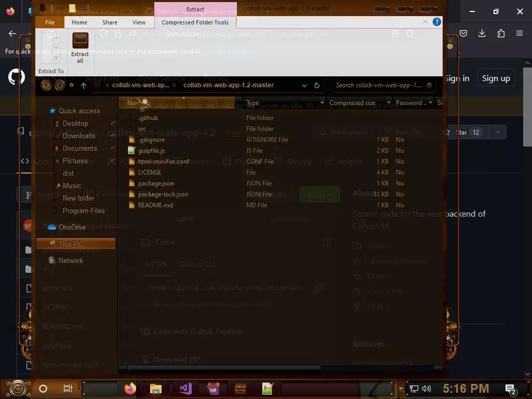The height and width of the screenshot is (399, 532).
Task: Click GitHub Sign in link
Action: tap(457, 78)
